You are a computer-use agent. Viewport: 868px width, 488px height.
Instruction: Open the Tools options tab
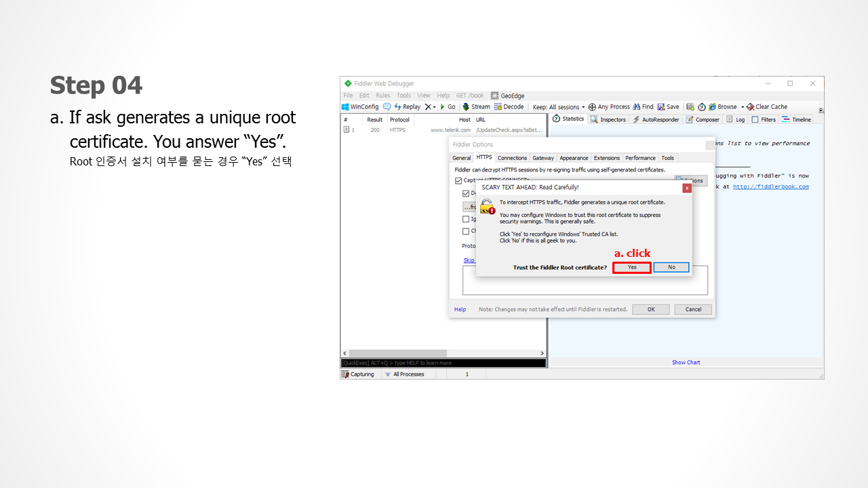pyautogui.click(x=668, y=158)
